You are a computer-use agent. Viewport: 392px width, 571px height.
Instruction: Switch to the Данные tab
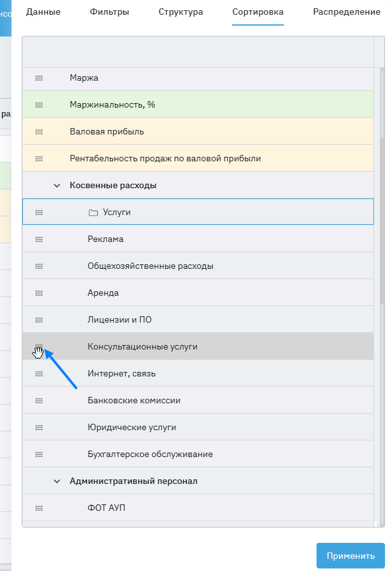(43, 12)
